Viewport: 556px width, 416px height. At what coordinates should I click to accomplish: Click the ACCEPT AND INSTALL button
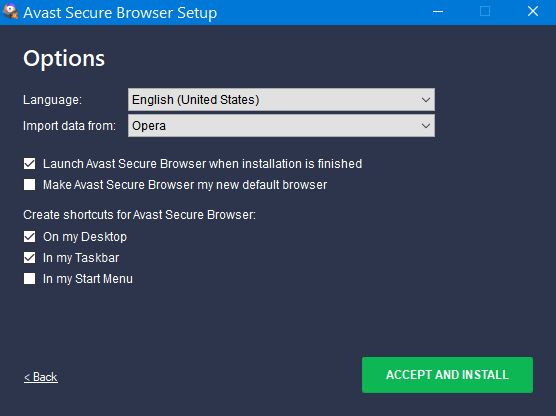point(447,375)
